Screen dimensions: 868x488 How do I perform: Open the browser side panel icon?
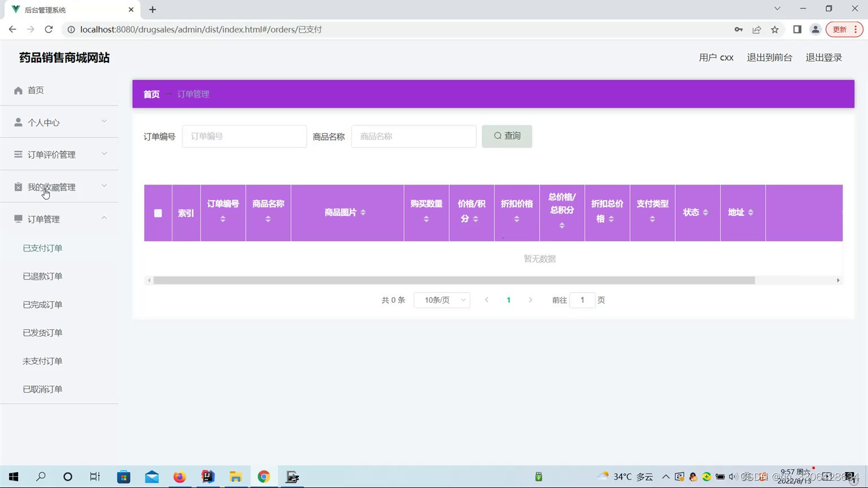point(797,29)
